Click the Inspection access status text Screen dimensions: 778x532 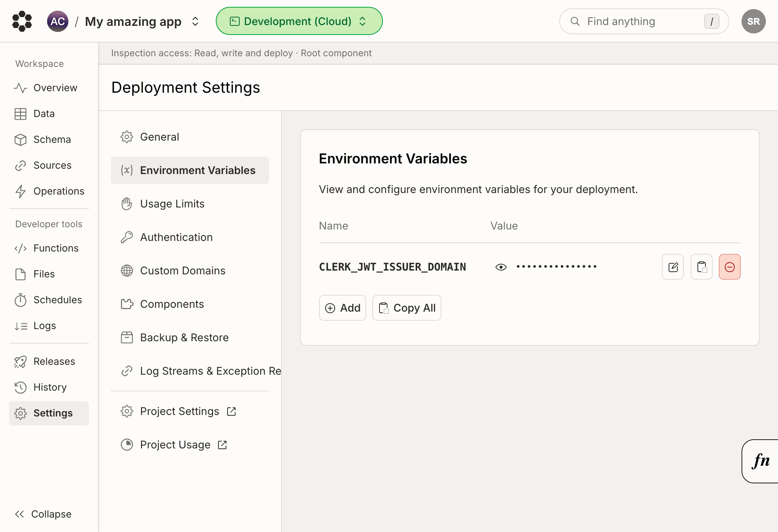tap(241, 53)
